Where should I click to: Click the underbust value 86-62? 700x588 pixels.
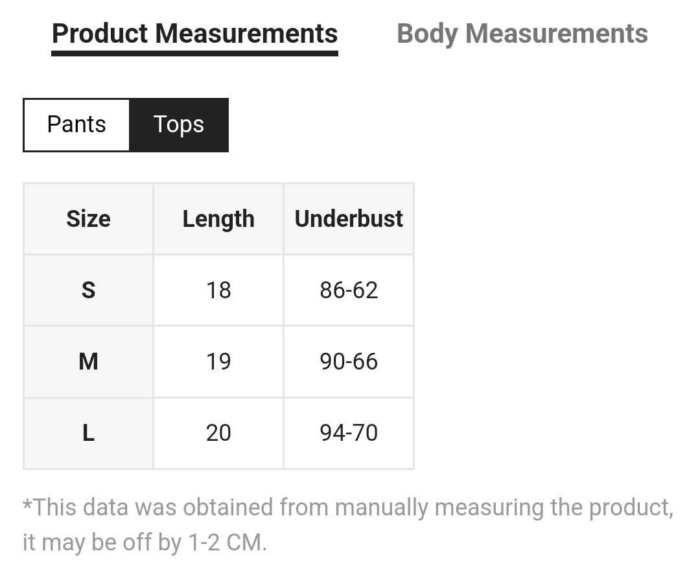click(349, 290)
